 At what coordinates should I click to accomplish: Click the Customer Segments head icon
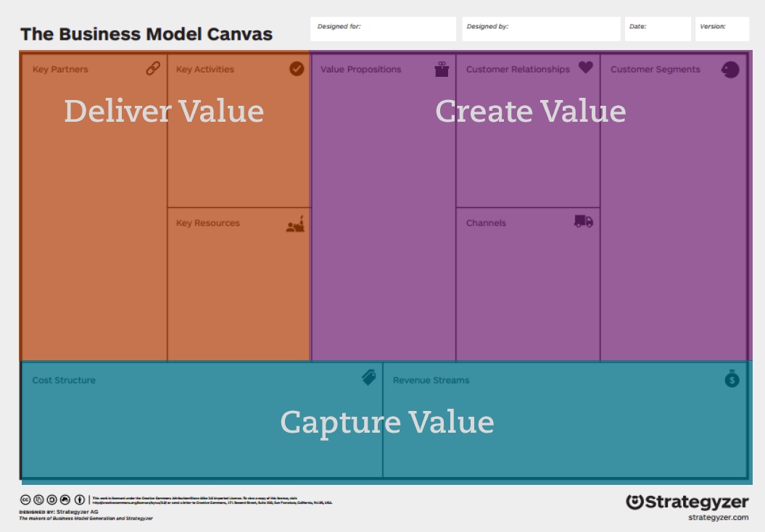pyautogui.click(x=730, y=70)
